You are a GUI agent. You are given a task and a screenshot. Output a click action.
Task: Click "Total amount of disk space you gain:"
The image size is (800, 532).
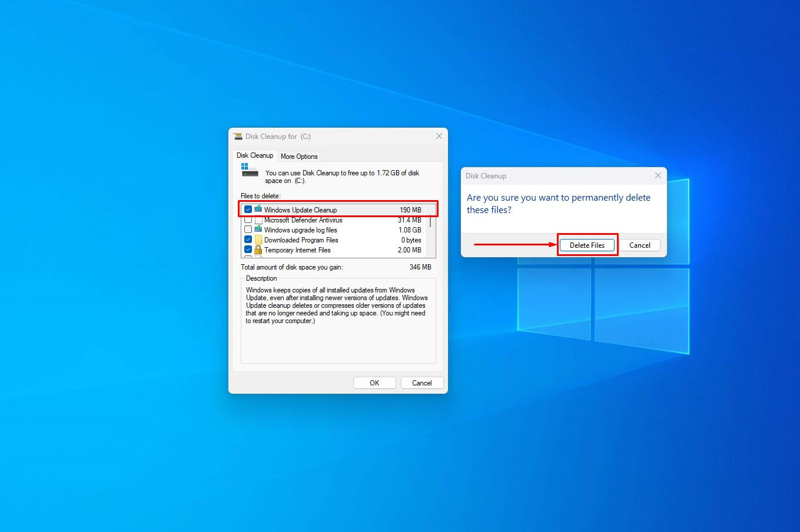tap(292, 267)
